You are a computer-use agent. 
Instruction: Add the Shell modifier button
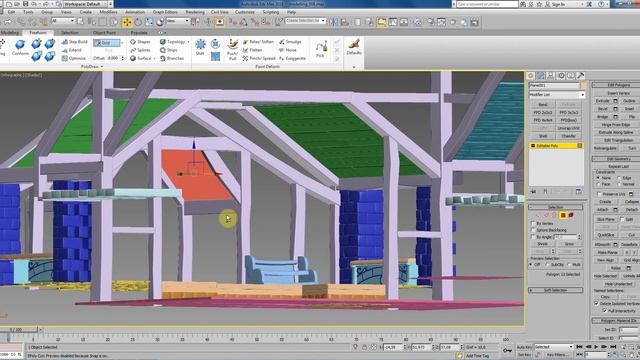pyautogui.click(x=542, y=136)
